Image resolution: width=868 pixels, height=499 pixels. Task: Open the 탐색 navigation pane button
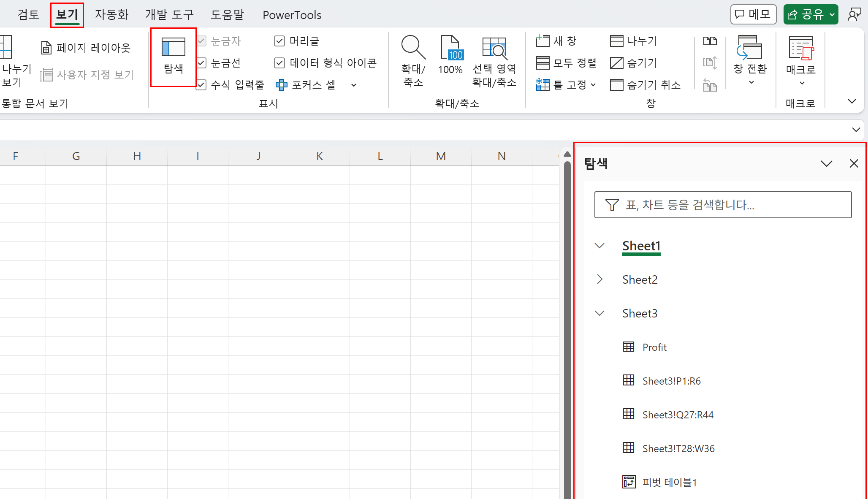click(174, 57)
